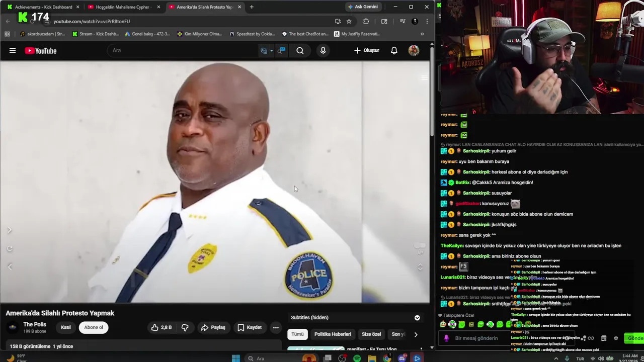Show more bookmarks overflow chevron

[422, 34]
